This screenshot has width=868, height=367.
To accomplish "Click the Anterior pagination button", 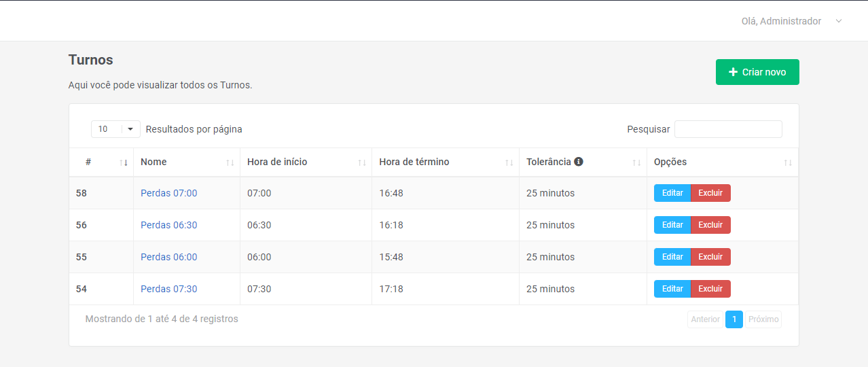I will pyautogui.click(x=705, y=319).
